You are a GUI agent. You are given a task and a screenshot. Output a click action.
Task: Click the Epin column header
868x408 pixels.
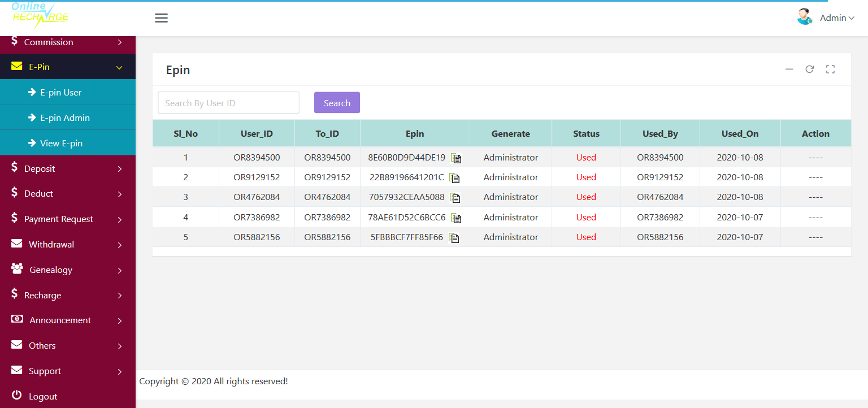[x=415, y=134]
